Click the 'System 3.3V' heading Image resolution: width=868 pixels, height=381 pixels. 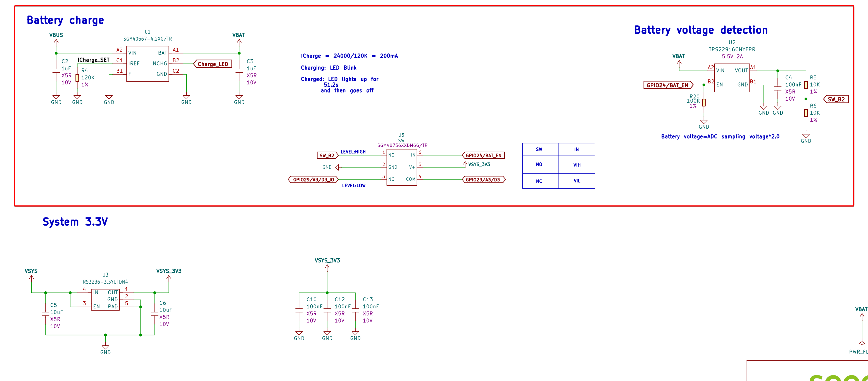tap(75, 222)
